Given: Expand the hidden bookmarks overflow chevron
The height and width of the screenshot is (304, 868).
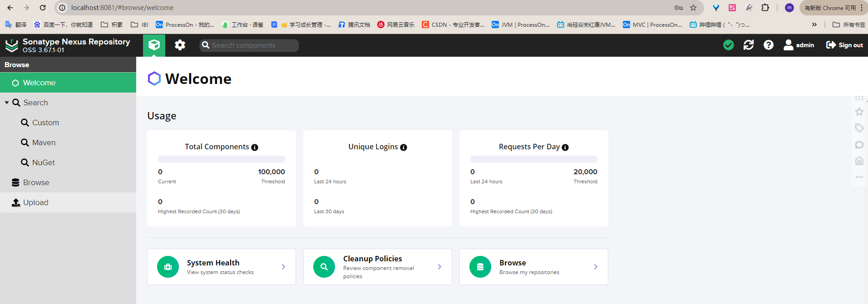Looking at the screenshot, I should [814, 25].
